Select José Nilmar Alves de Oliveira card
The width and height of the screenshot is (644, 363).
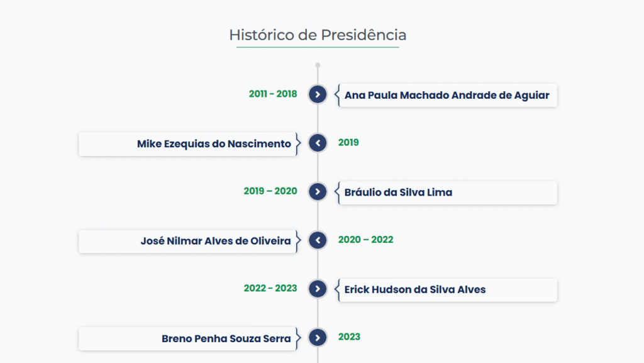[187, 241]
